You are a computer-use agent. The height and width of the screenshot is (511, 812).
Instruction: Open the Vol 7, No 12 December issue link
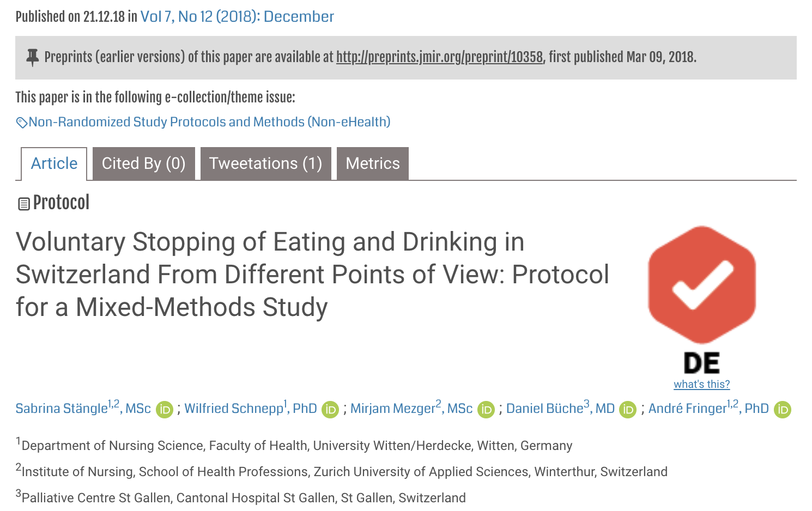pyautogui.click(x=237, y=16)
